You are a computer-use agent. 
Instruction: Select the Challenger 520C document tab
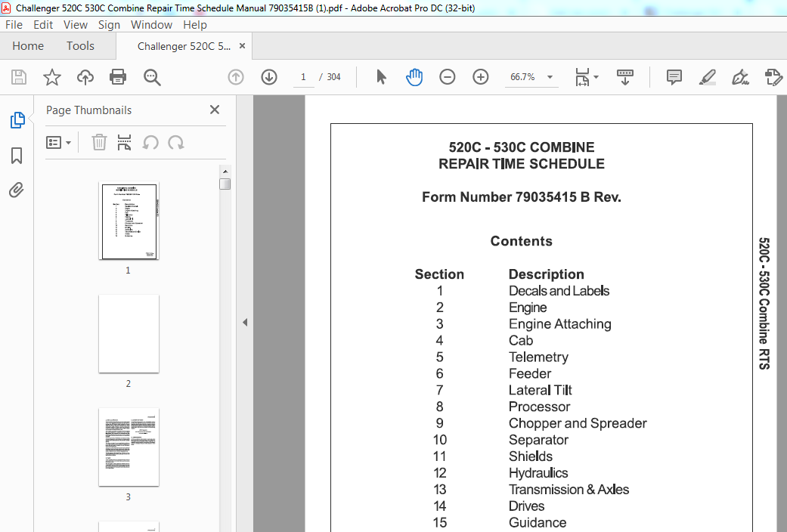coord(184,46)
